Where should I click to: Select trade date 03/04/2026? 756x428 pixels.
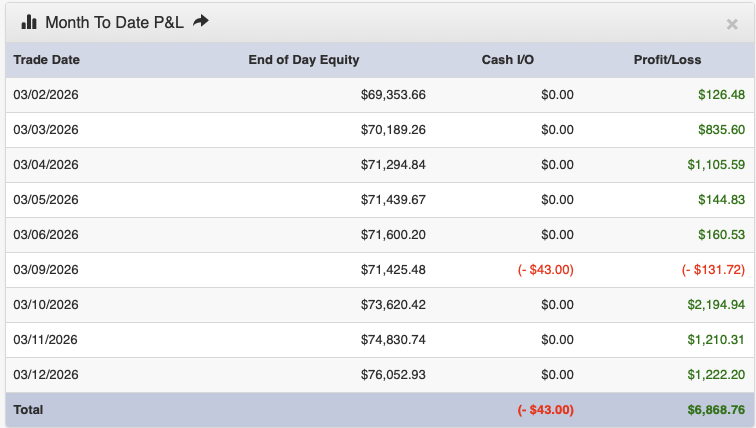pyautogui.click(x=46, y=165)
